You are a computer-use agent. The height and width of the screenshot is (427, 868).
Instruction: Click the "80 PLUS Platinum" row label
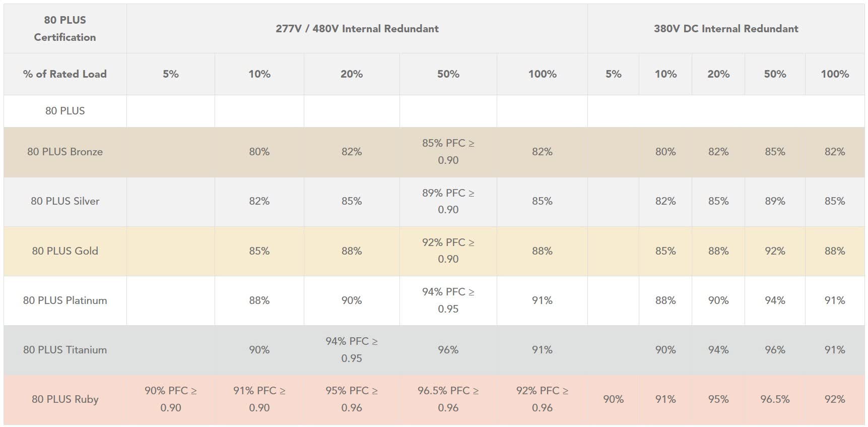(65, 300)
